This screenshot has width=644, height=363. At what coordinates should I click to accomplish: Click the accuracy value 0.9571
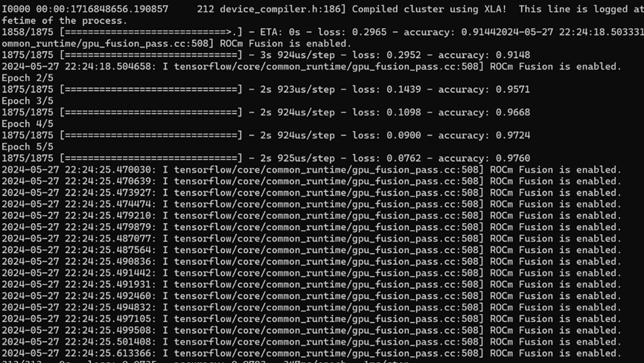point(512,89)
